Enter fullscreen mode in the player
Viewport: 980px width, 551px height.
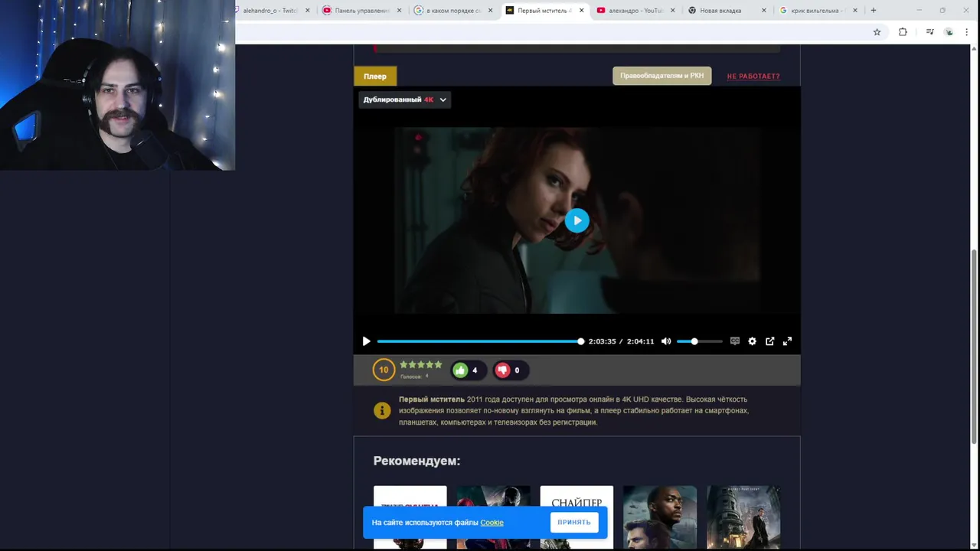pyautogui.click(x=787, y=341)
